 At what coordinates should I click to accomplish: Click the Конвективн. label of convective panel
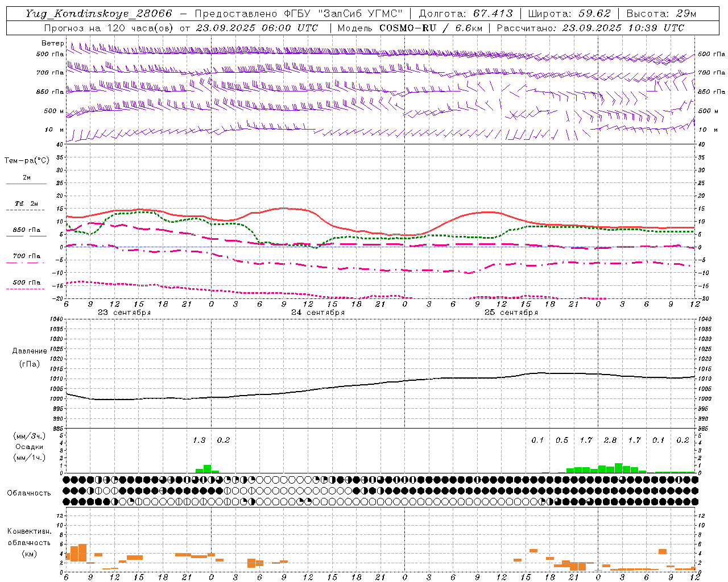(29, 531)
